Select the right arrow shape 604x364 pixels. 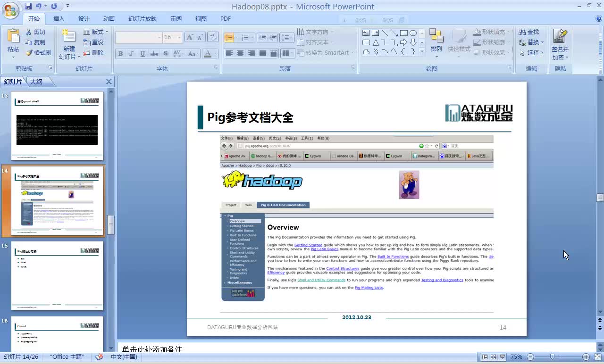coord(403,42)
